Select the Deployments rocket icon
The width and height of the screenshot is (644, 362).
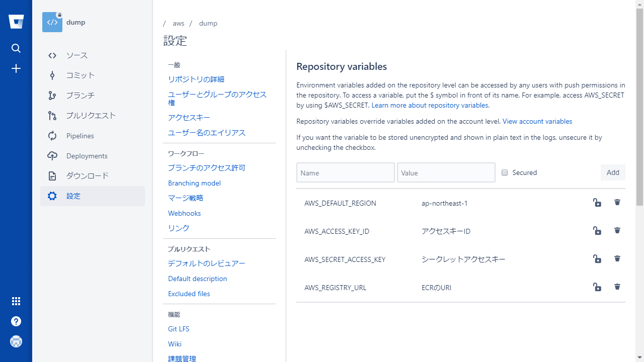pos(52,155)
